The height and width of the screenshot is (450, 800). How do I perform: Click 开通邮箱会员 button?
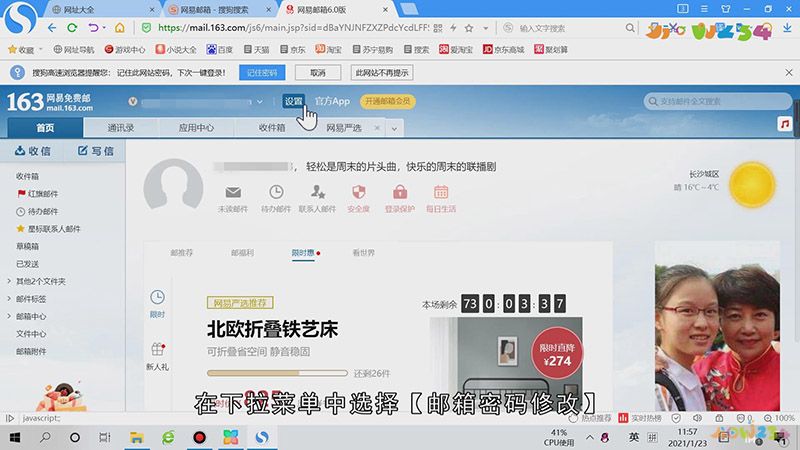[x=388, y=101]
